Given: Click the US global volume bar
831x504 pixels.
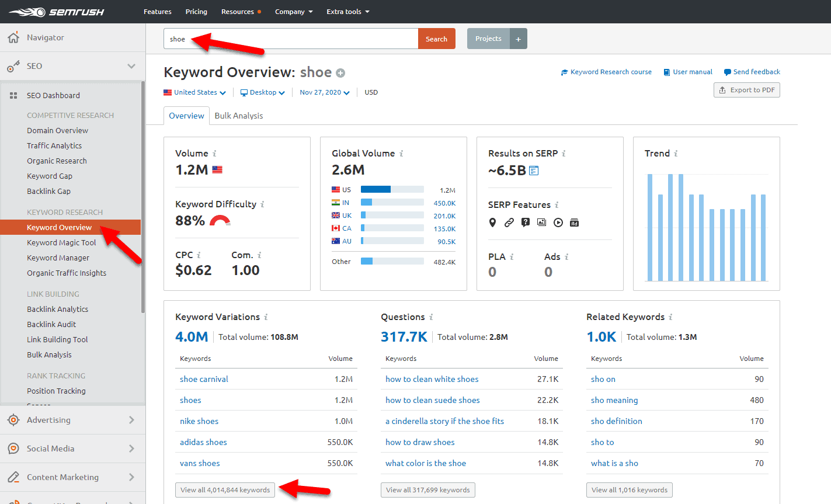Looking at the screenshot, I should (x=392, y=189).
